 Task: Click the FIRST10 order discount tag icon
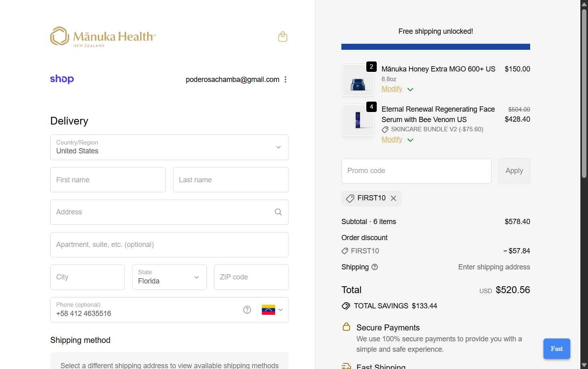click(x=345, y=251)
